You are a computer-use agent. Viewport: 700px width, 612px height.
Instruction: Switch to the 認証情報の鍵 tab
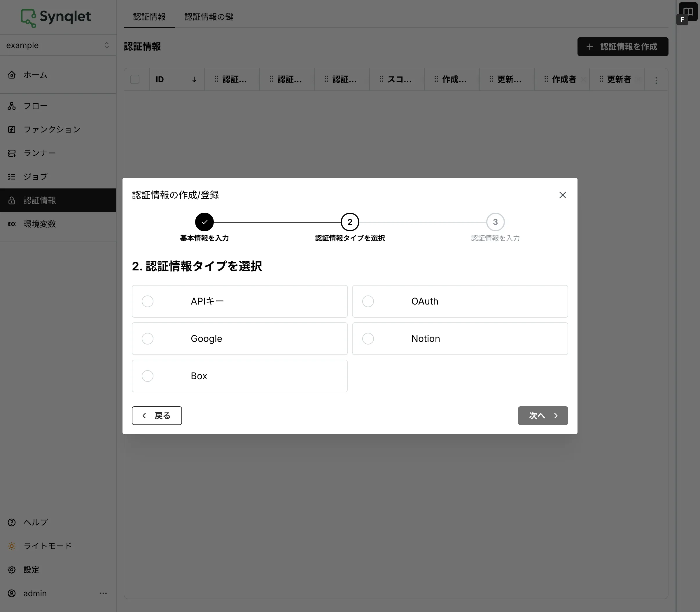coord(209,17)
